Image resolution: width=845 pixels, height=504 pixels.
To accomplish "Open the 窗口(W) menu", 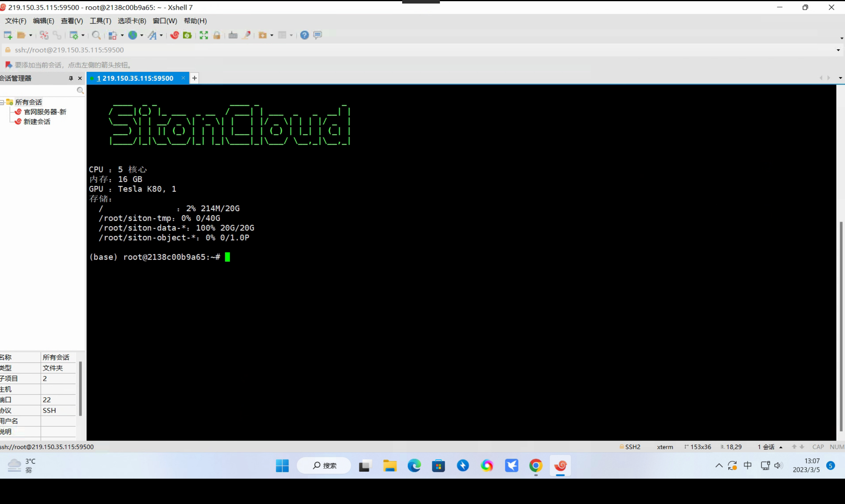I will tap(165, 21).
